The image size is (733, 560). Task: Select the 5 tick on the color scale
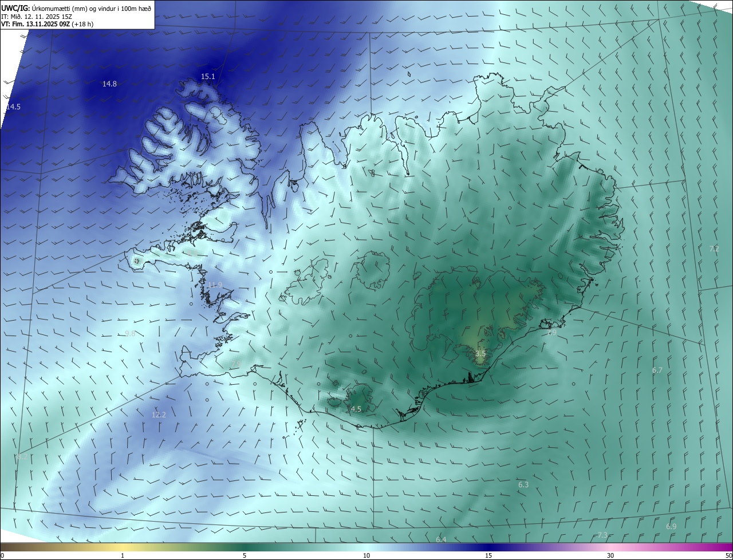tap(245, 555)
